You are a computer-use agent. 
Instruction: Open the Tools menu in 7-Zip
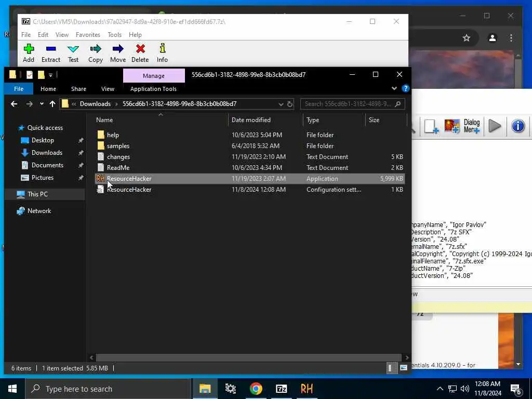click(x=115, y=35)
